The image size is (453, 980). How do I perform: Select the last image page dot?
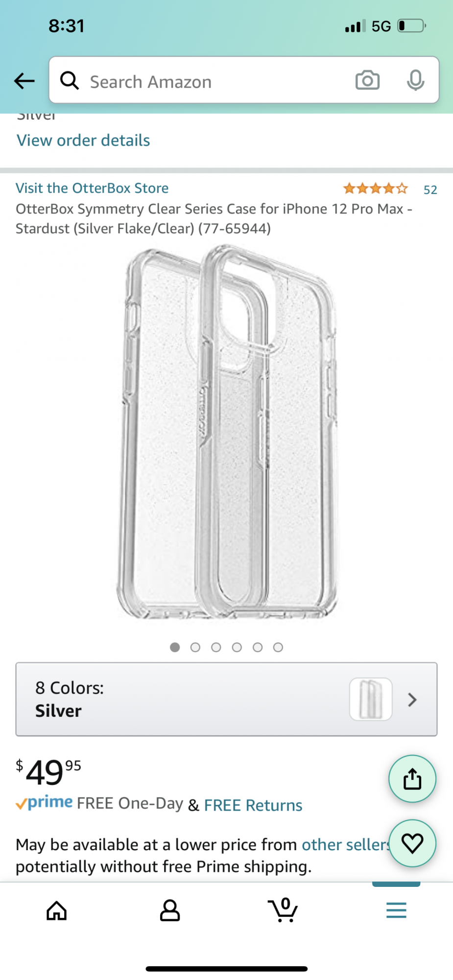pos(278,648)
